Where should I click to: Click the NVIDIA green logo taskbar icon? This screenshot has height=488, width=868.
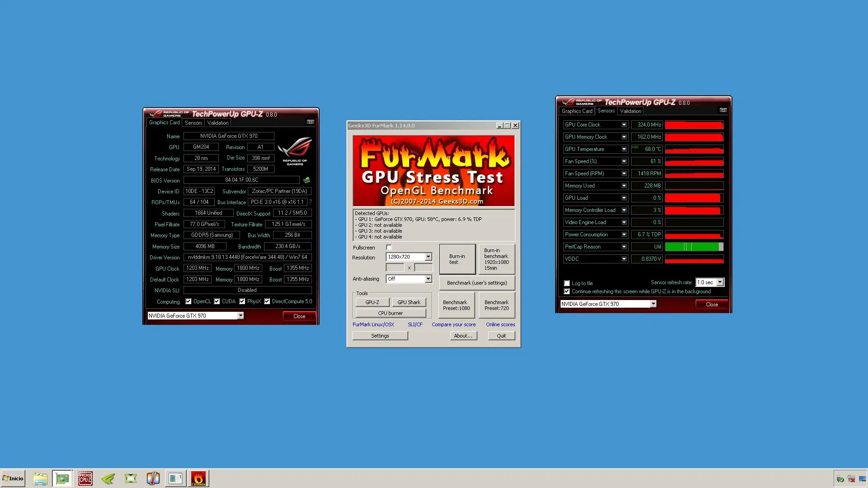pyautogui.click(x=108, y=479)
